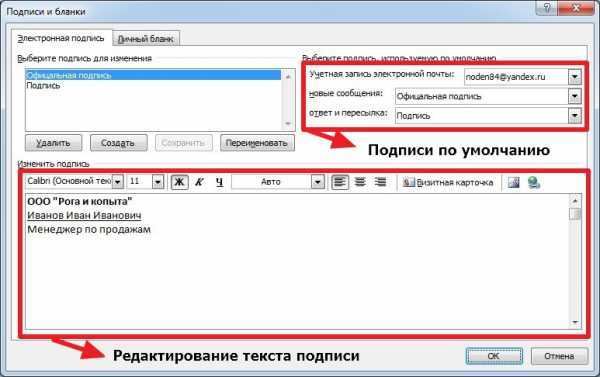Close the Подписи и бланки dialog
The height and width of the screenshot is (377, 600).
(576, 8)
